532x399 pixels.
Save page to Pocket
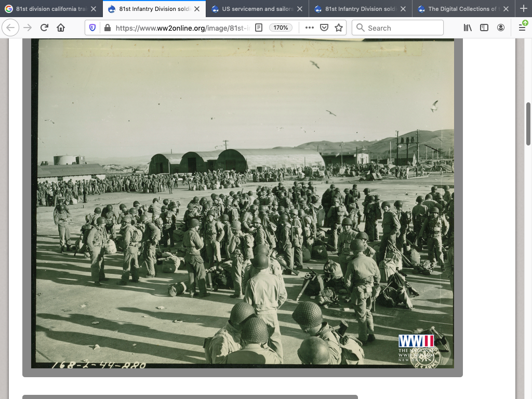point(324,28)
